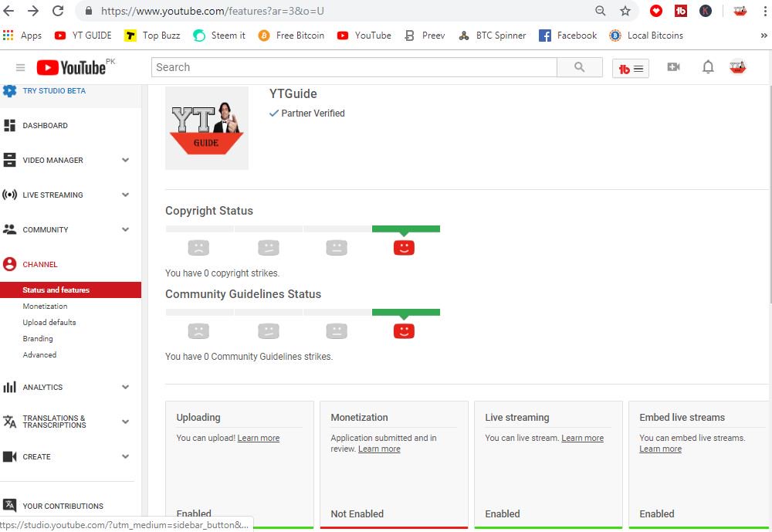Show more bookmarks with double chevron

tap(764, 36)
